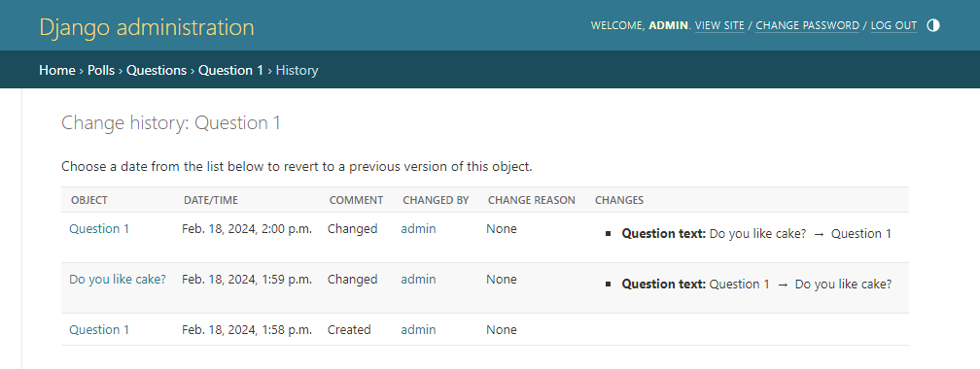980x369 pixels.
Task: Click the CHANGED BY column header
Action: pos(436,200)
